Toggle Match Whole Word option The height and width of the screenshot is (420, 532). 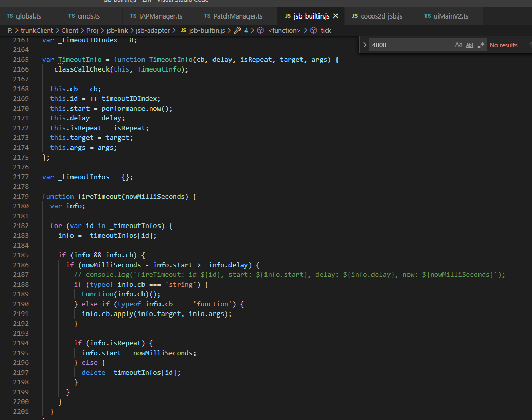(x=469, y=45)
